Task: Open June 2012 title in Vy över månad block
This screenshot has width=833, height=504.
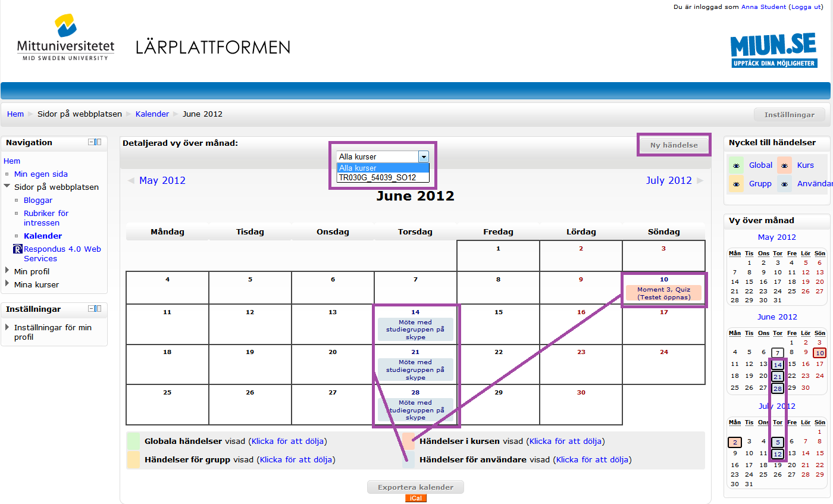Action: 777,317
